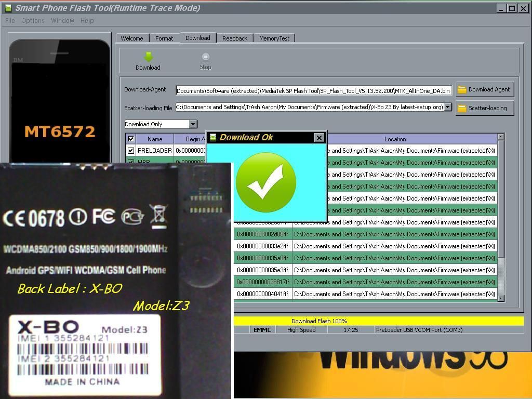Screen dimensions: 532x399
Task: Click the Download Agent folder icon
Action: click(462, 89)
